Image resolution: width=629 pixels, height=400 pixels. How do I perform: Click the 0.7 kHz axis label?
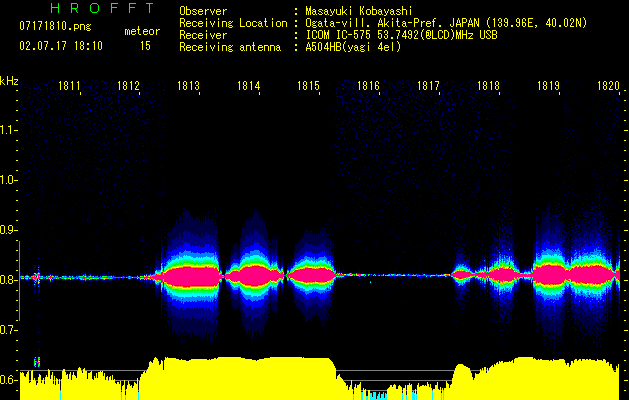click(7, 330)
